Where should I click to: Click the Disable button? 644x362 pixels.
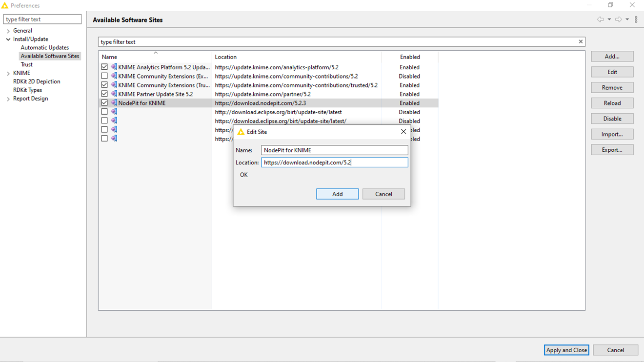pyautogui.click(x=612, y=119)
